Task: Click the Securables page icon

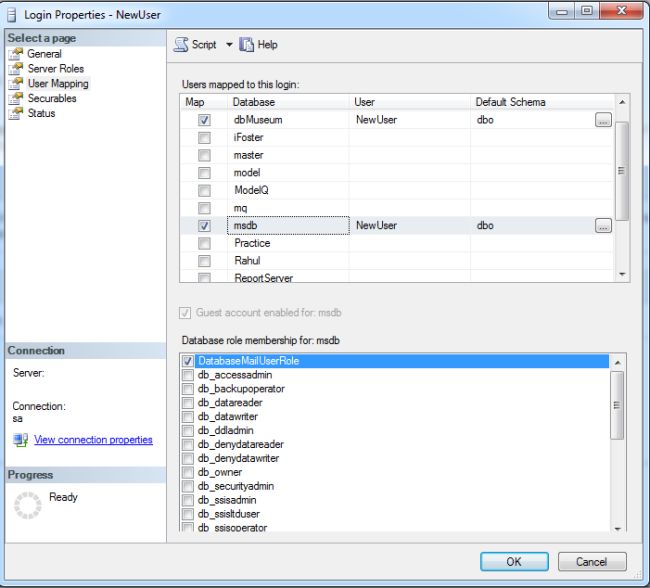Action: 16,98
